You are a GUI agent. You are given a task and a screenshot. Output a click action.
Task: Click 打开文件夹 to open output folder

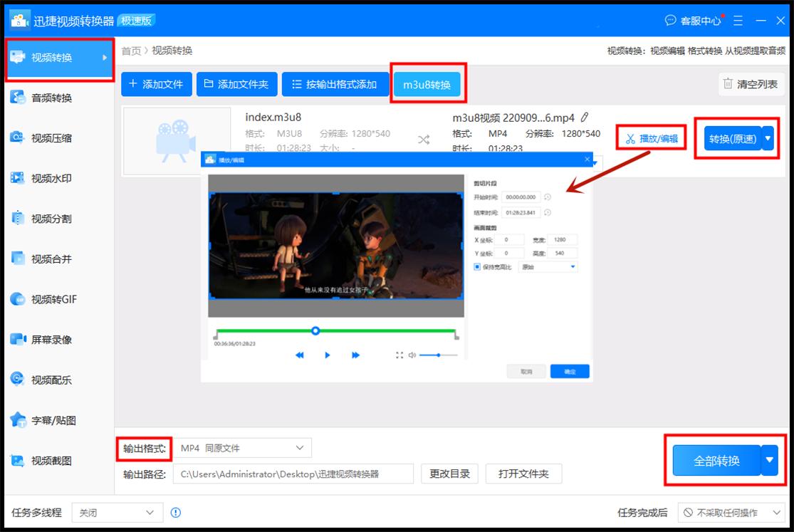tap(523, 474)
